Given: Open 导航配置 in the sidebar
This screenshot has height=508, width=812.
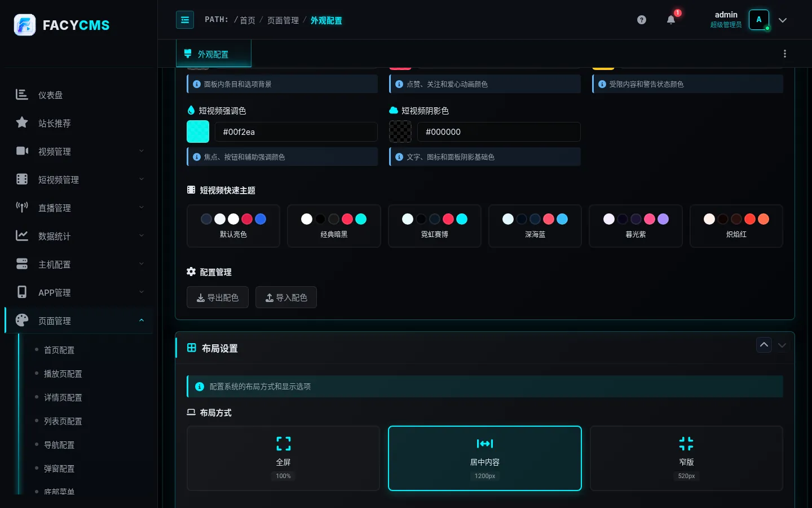Looking at the screenshot, I should [x=59, y=445].
